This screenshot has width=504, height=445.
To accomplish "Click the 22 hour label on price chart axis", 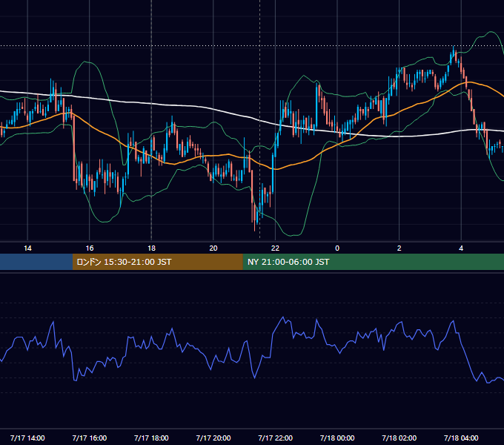I will pos(275,248).
